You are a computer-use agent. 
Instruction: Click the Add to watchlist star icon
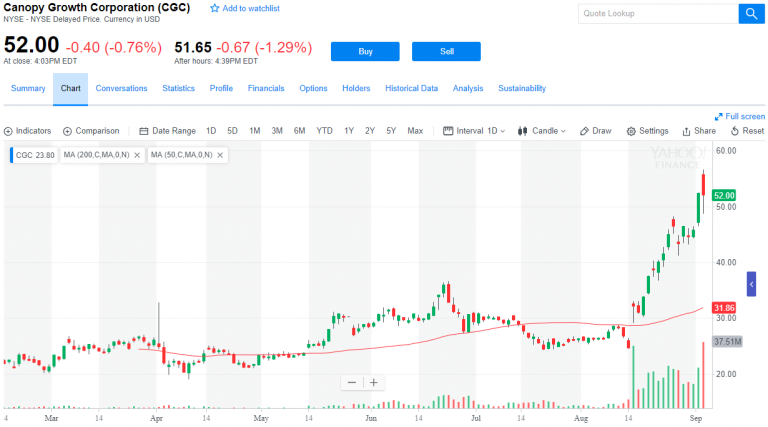(x=215, y=8)
